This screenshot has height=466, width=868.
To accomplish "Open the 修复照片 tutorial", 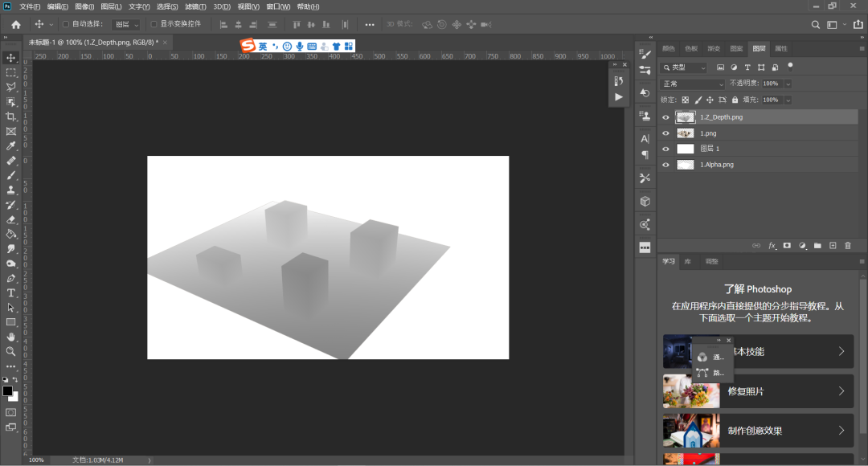I will click(x=759, y=391).
